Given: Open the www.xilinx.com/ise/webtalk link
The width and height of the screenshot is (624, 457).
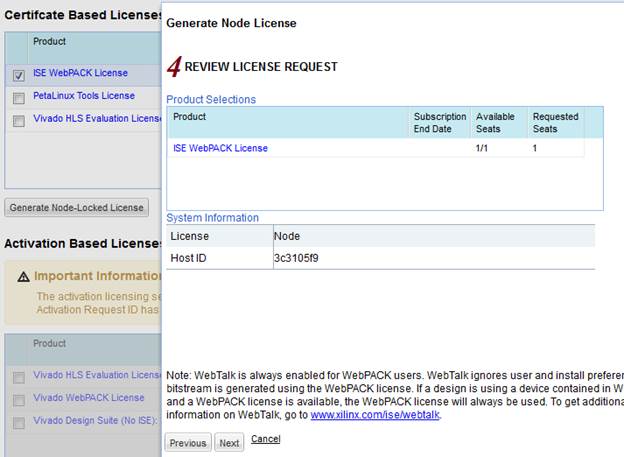Looking at the screenshot, I should (375, 414).
